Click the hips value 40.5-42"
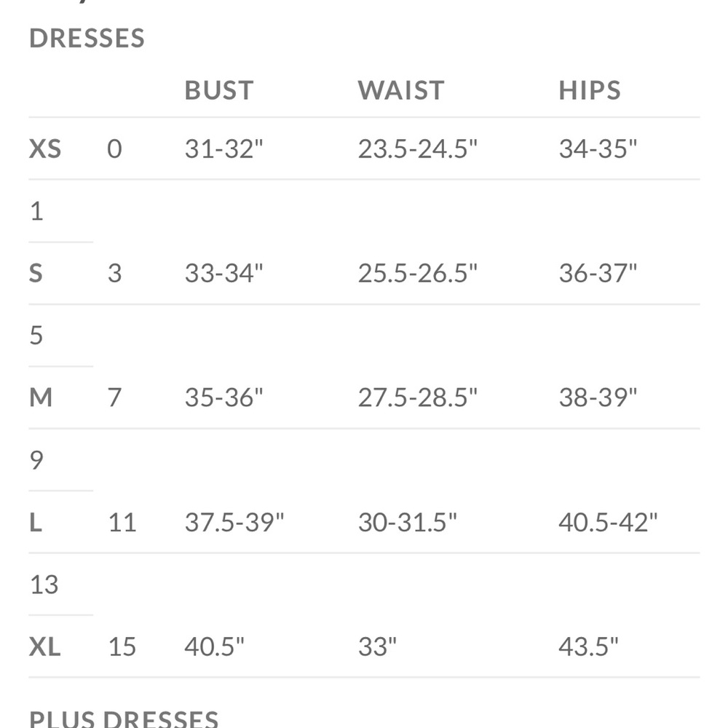The image size is (728, 728). (608, 522)
